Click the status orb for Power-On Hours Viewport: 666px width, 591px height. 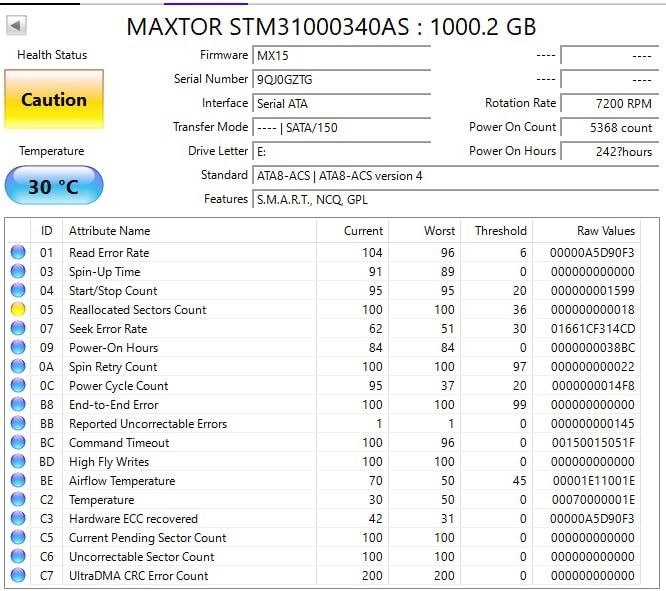(18, 348)
